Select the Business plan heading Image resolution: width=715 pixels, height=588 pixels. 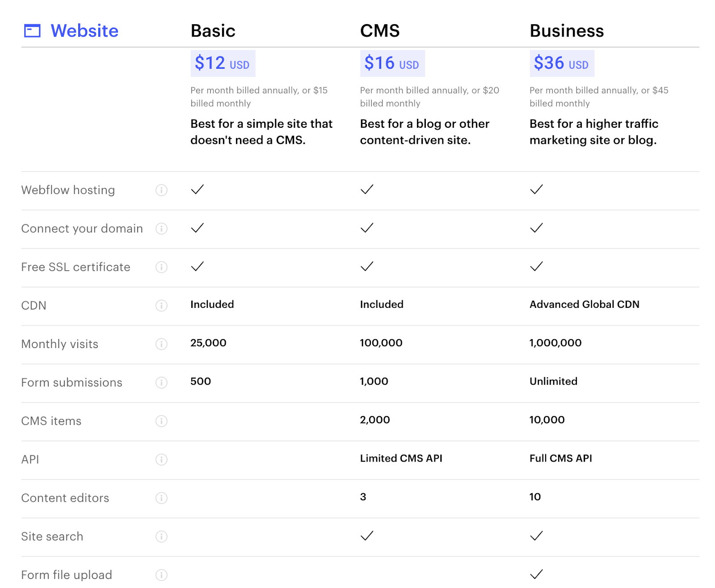click(567, 31)
